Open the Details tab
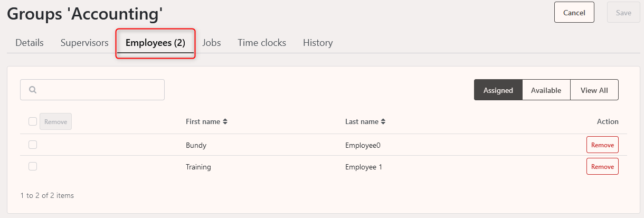 30,43
